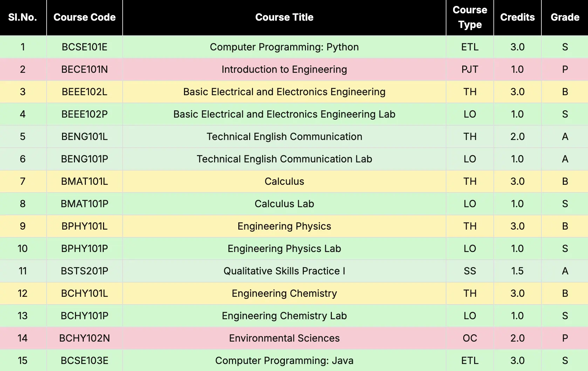Viewport: 588px width, 371px height.
Task: Click the Engineering Physics course title
Action: 284,226
